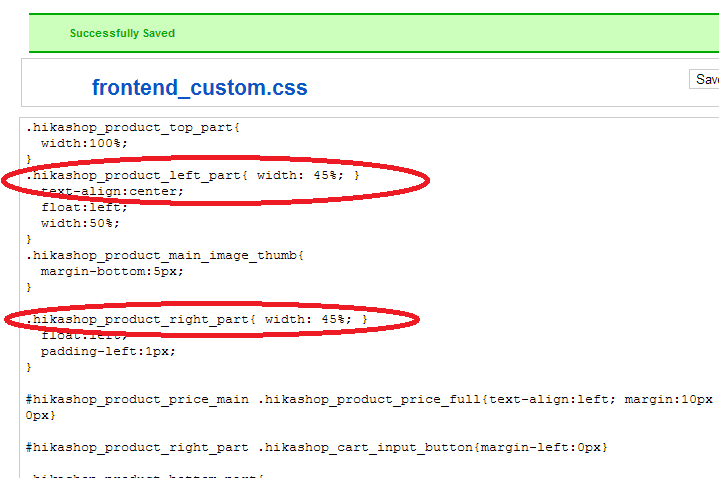723x478 pixels.
Task: Click the Save button
Action: pos(706,79)
